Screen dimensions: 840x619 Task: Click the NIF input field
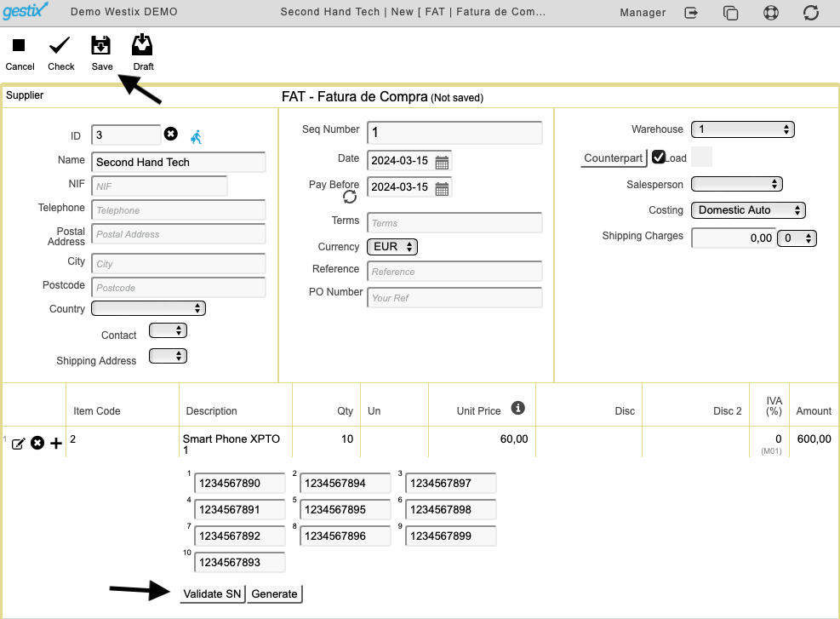tap(159, 186)
